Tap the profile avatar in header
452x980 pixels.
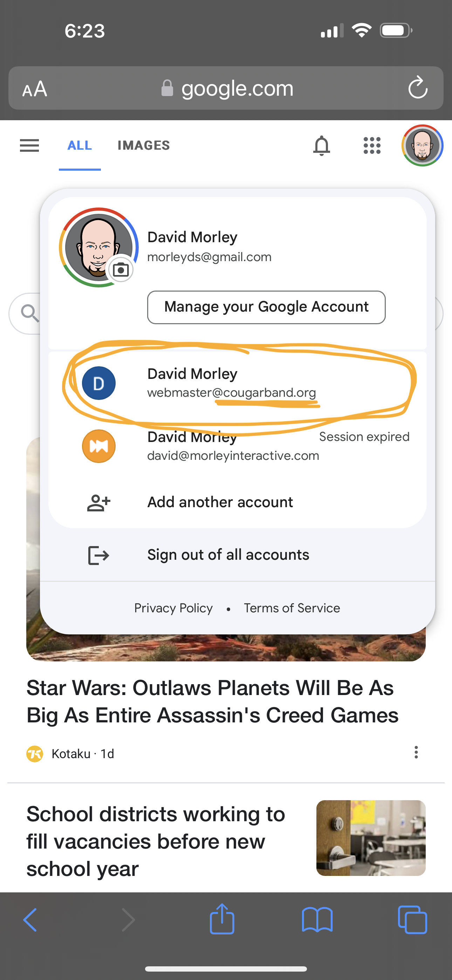click(422, 145)
